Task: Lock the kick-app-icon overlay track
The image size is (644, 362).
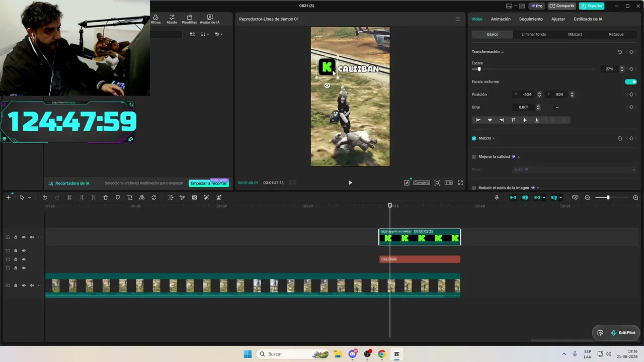Action: (x=16, y=237)
